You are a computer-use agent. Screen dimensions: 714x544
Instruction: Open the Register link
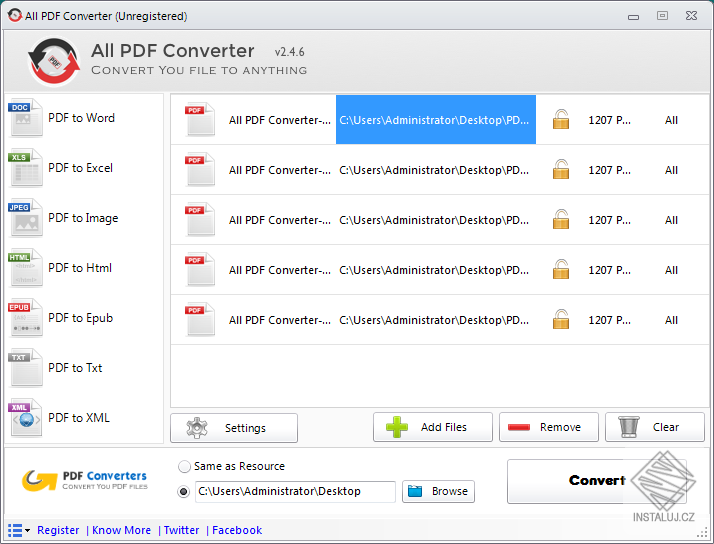tap(58, 530)
